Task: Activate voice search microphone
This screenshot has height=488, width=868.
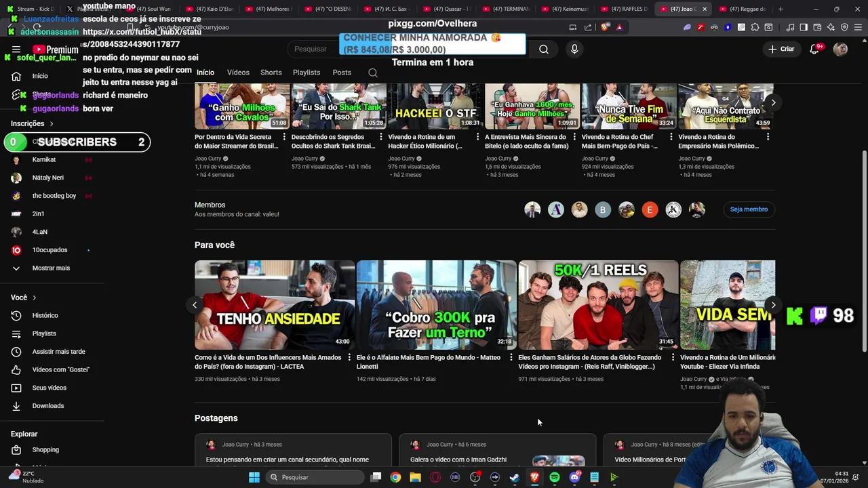Action: (x=574, y=49)
